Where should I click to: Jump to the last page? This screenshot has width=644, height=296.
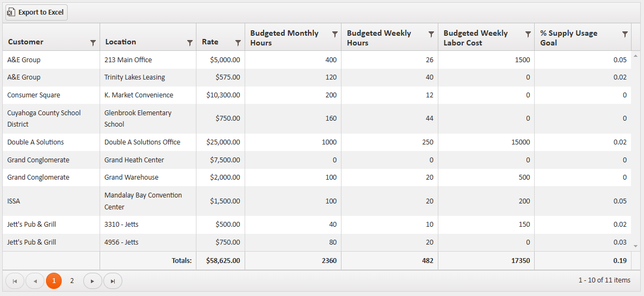113,281
